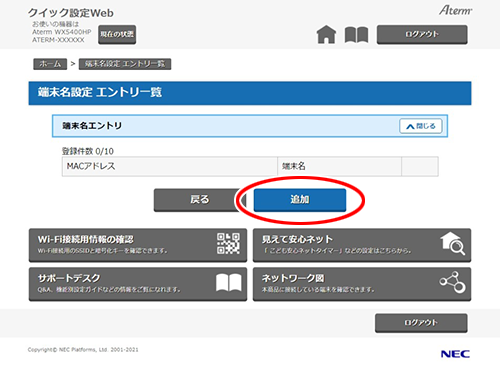
Task: Click the ホーム breadcrumb
Action: click(x=50, y=64)
